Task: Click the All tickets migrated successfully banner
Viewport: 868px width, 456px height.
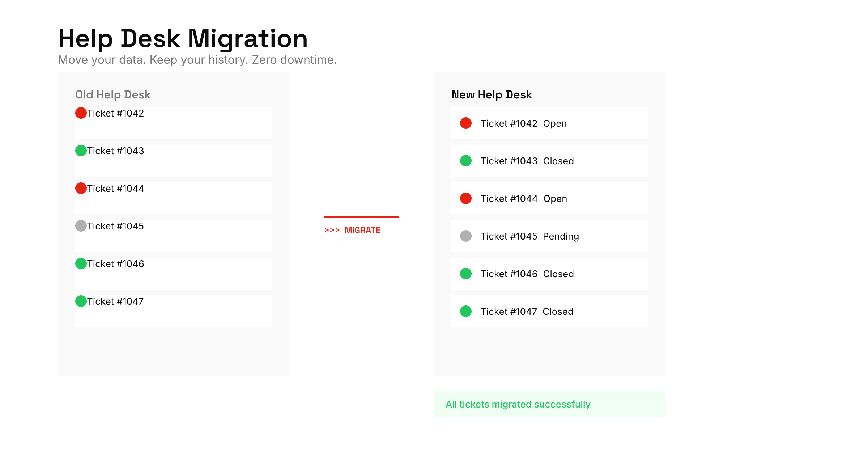Action: coord(518,404)
